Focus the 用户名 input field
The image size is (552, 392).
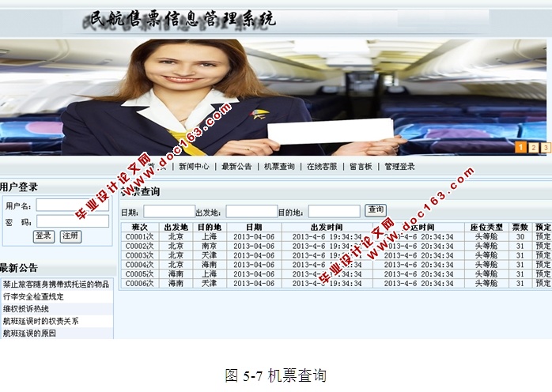tap(72, 205)
